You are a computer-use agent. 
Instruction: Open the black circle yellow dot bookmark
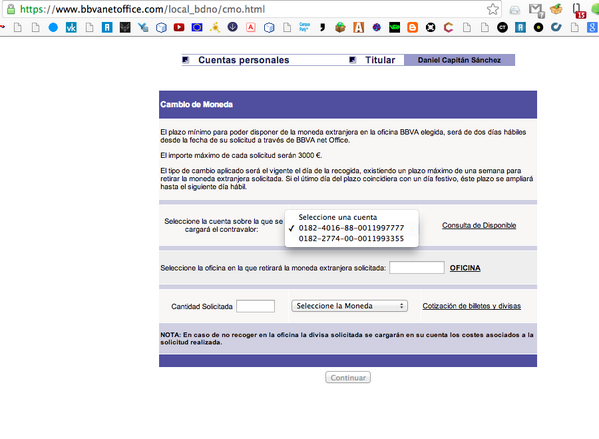coord(538,27)
